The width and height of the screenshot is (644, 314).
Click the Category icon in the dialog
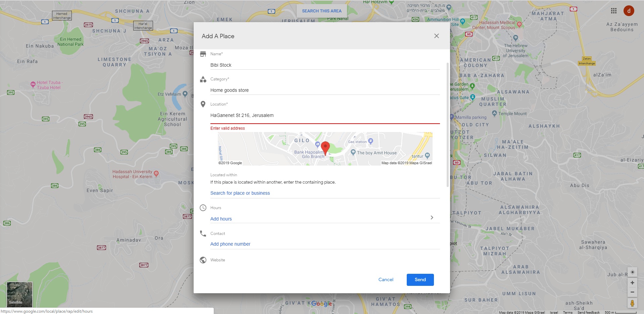(x=203, y=79)
